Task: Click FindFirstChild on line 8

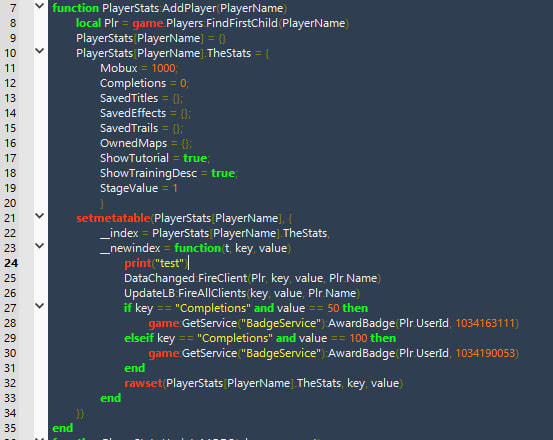Action: (242, 23)
